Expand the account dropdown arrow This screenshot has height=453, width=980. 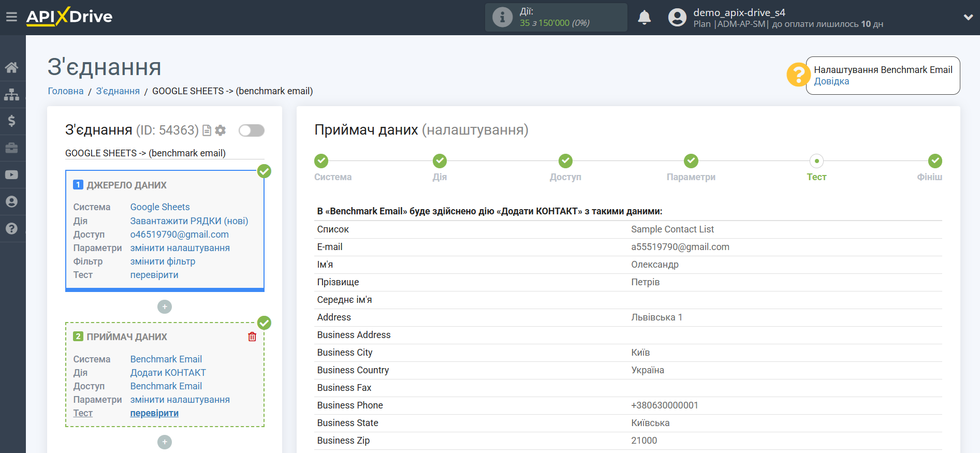968,17
